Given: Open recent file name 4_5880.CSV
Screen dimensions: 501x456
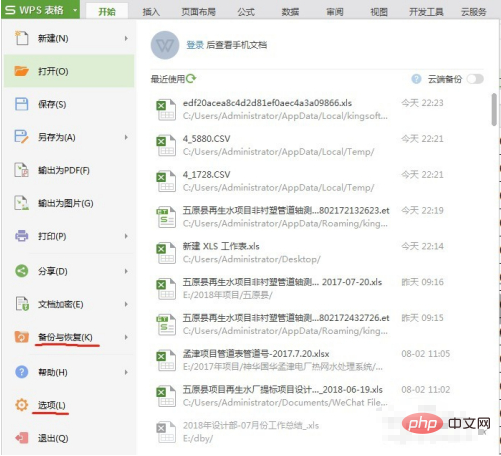Looking at the screenshot, I should click(x=206, y=139).
